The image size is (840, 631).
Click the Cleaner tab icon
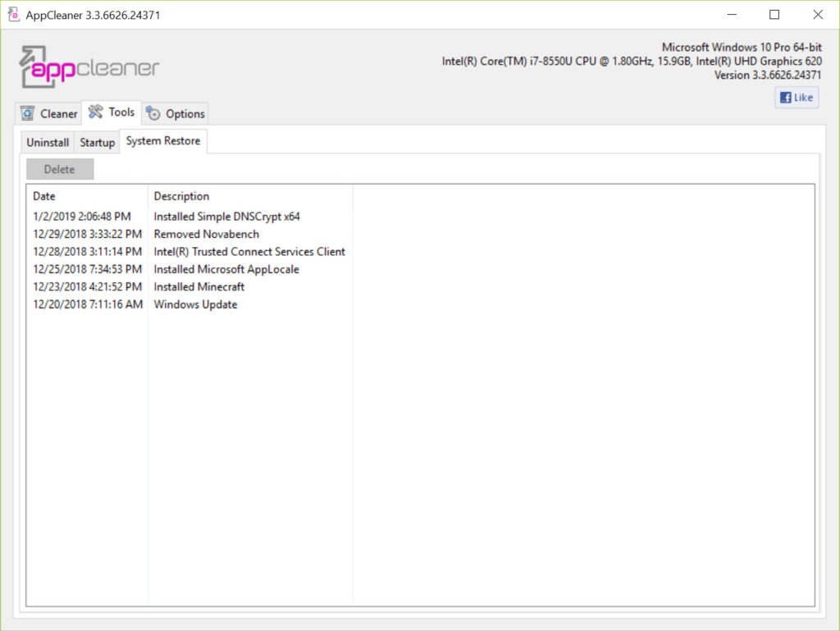(x=27, y=113)
